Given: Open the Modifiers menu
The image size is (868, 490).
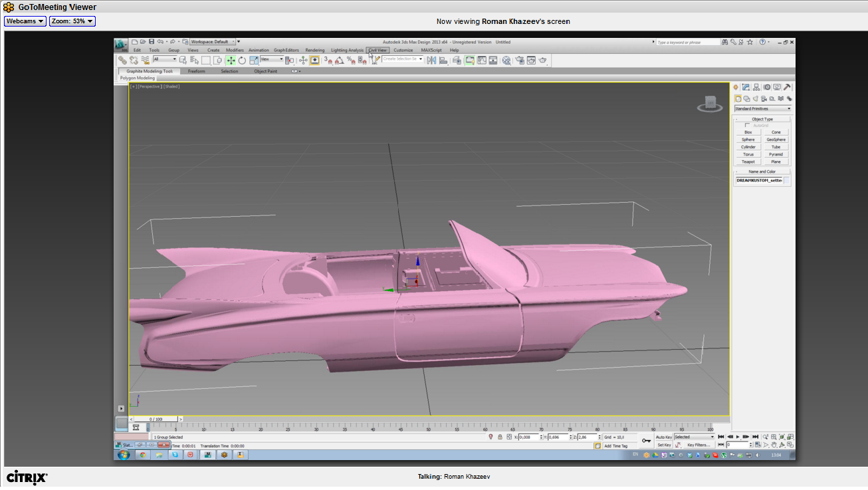Looking at the screenshot, I should click(x=235, y=50).
